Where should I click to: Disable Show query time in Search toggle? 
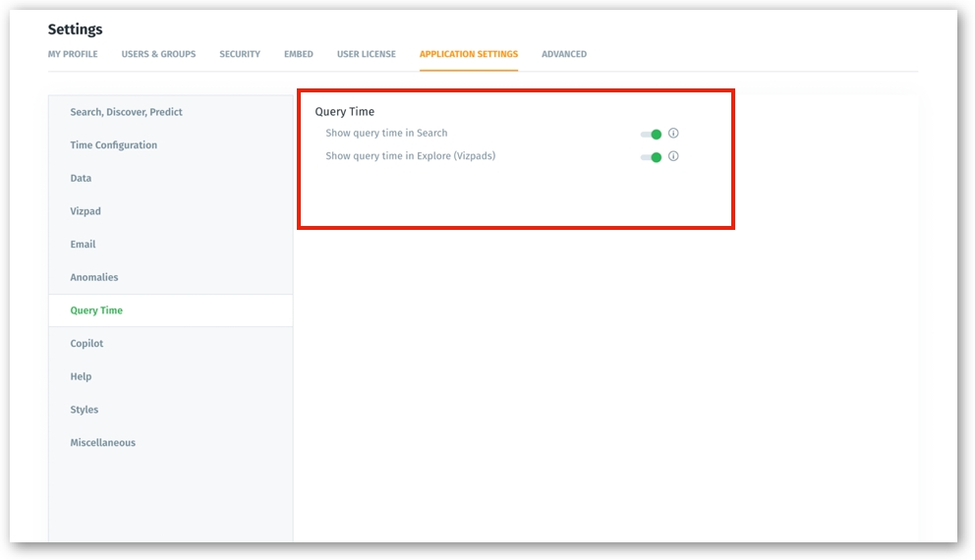point(651,134)
